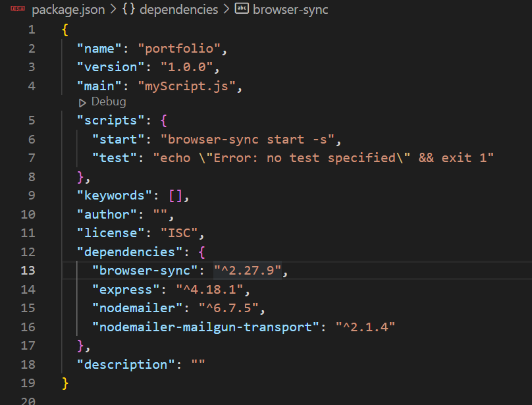532x405 pixels.
Task: Click line number 1 in the gutter
Action: click(x=31, y=30)
